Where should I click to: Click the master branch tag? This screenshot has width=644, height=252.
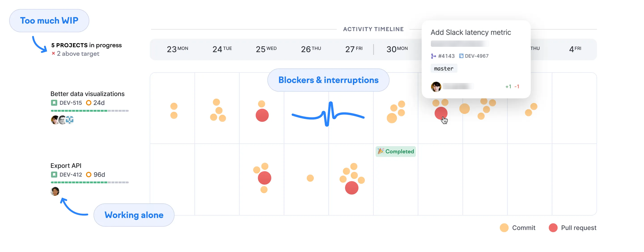[x=443, y=68]
